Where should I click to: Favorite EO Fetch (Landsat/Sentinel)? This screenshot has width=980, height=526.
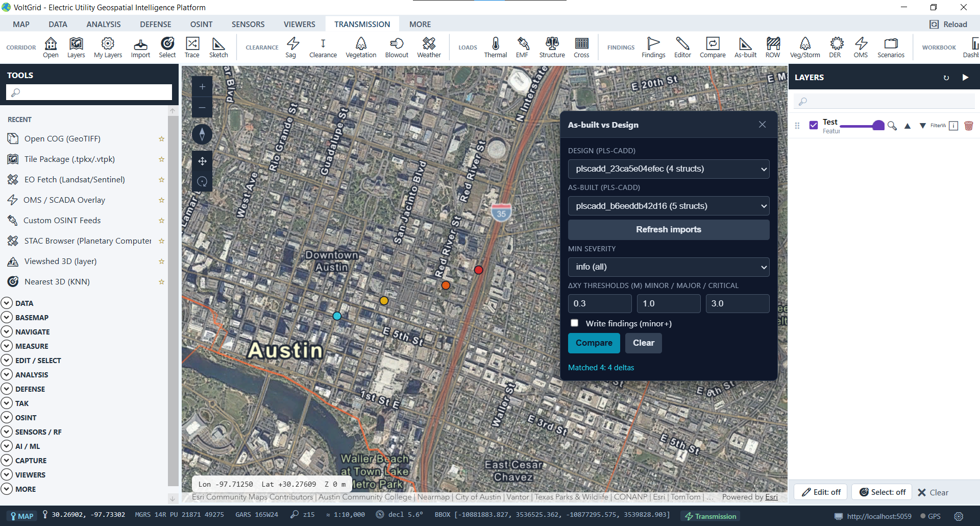(x=161, y=180)
